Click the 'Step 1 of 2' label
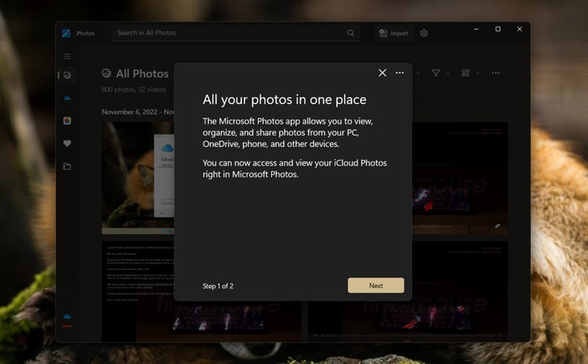The image size is (588, 364). pos(218,286)
